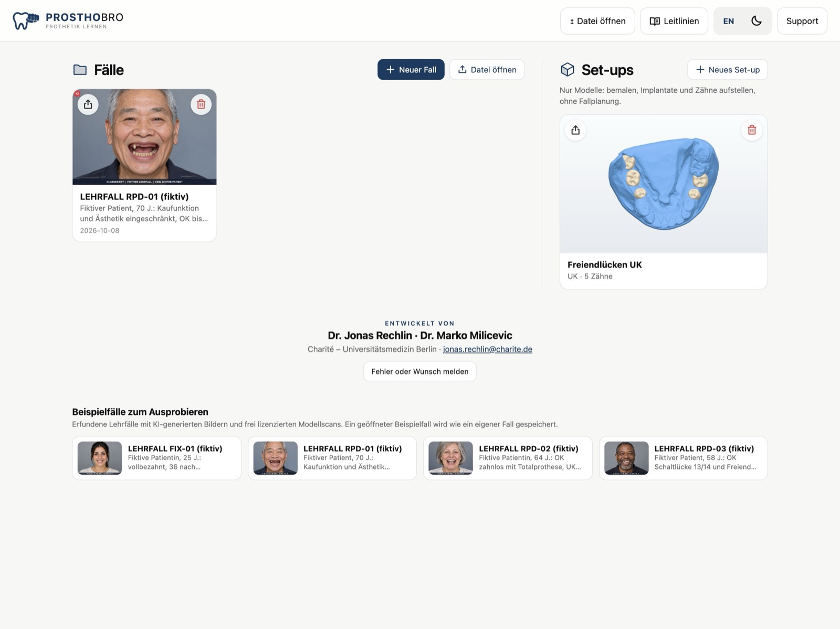Open the Support page
The height and width of the screenshot is (629, 840).
click(x=802, y=21)
